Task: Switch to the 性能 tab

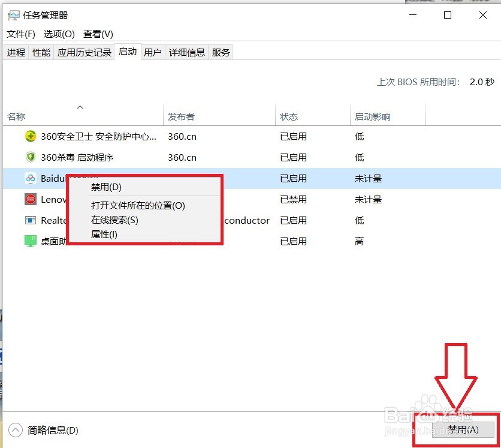Action: [40, 52]
